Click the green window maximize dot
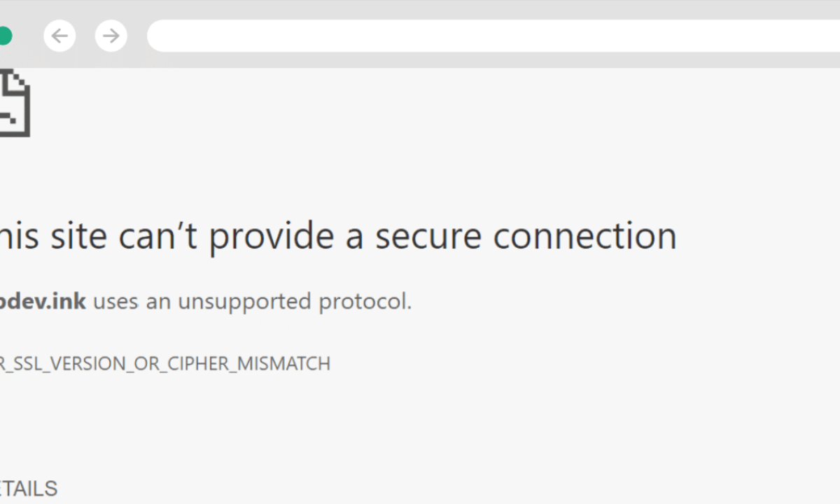This screenshot has width=840, height=504. tap(4, 36)
